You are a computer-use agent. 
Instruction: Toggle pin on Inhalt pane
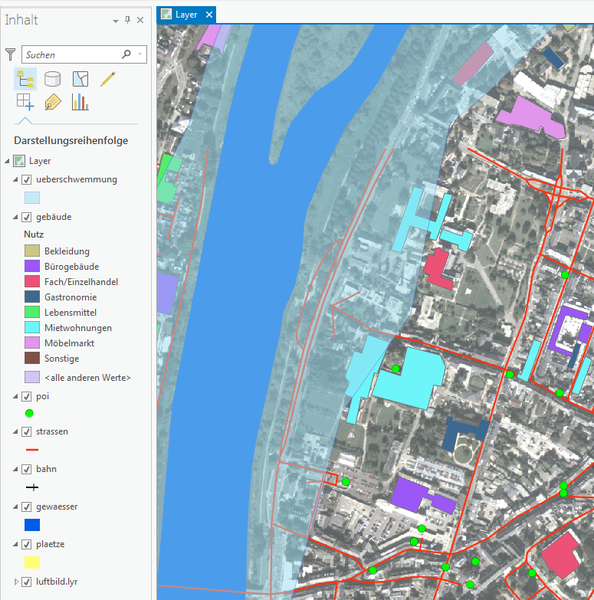click(128, 20)
